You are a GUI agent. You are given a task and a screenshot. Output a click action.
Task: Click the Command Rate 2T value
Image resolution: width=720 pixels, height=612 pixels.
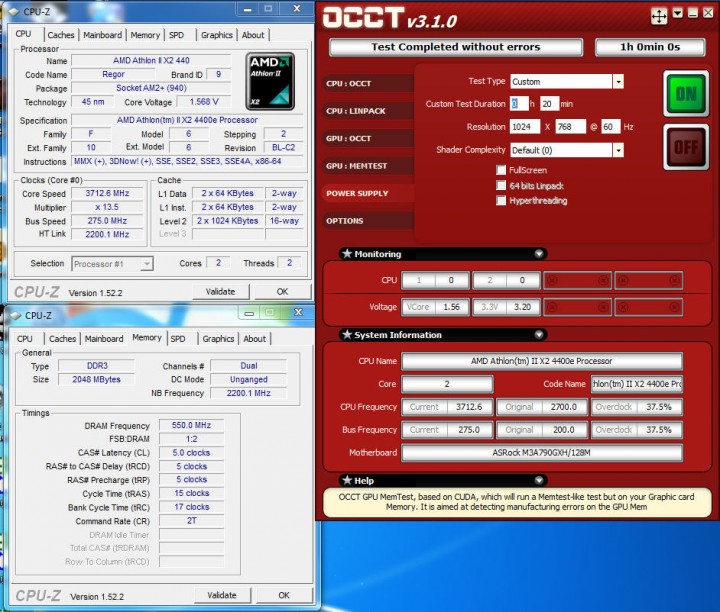[x=191, y=521]
